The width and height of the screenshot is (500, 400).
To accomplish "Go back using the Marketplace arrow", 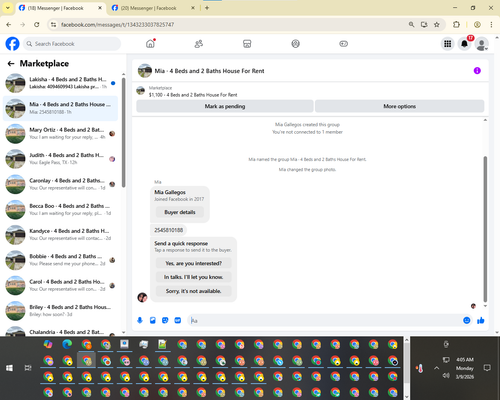I will 11,63.
